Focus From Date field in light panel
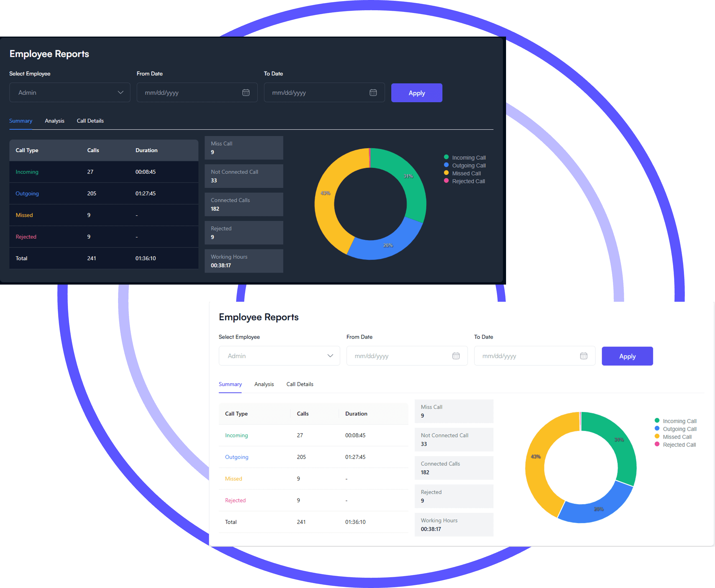The height and width of the screenshot is (588, 715). coord(407,356)
